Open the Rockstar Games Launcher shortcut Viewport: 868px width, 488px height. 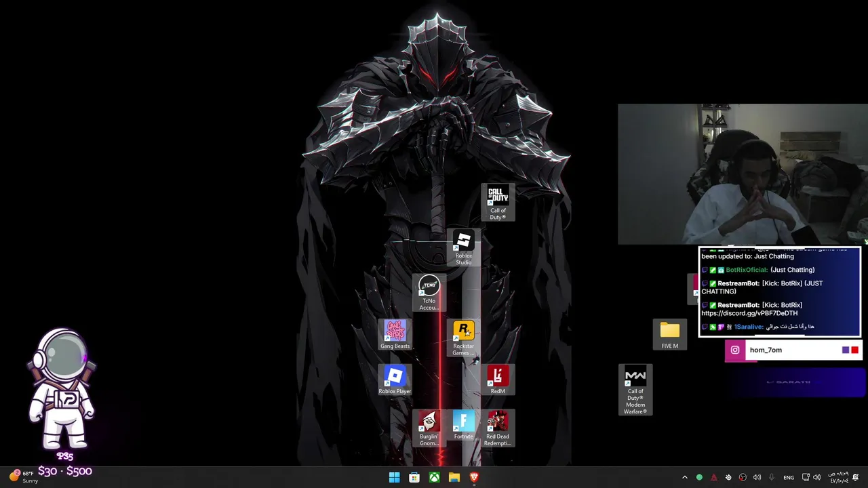click(x=464, y=338)
